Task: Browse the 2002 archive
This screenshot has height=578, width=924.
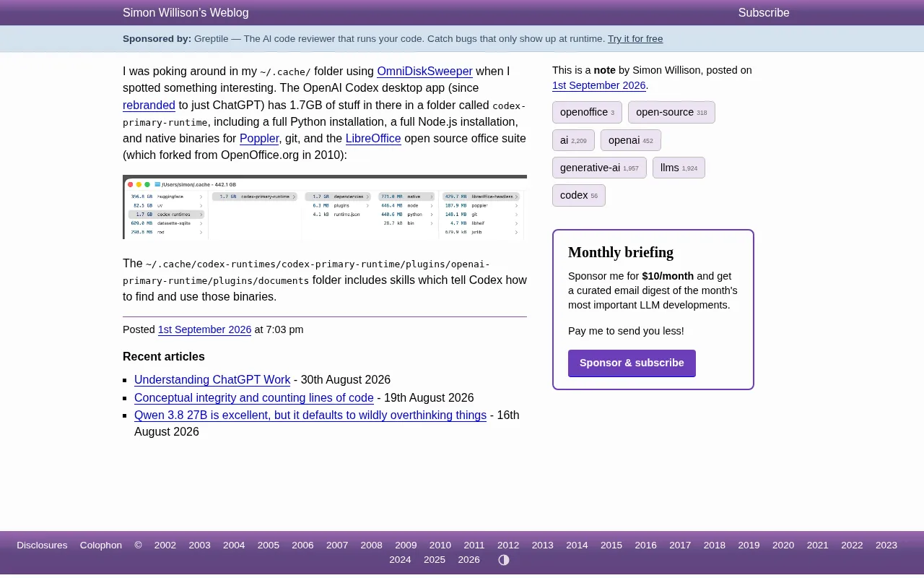Action: pos(165,545)
